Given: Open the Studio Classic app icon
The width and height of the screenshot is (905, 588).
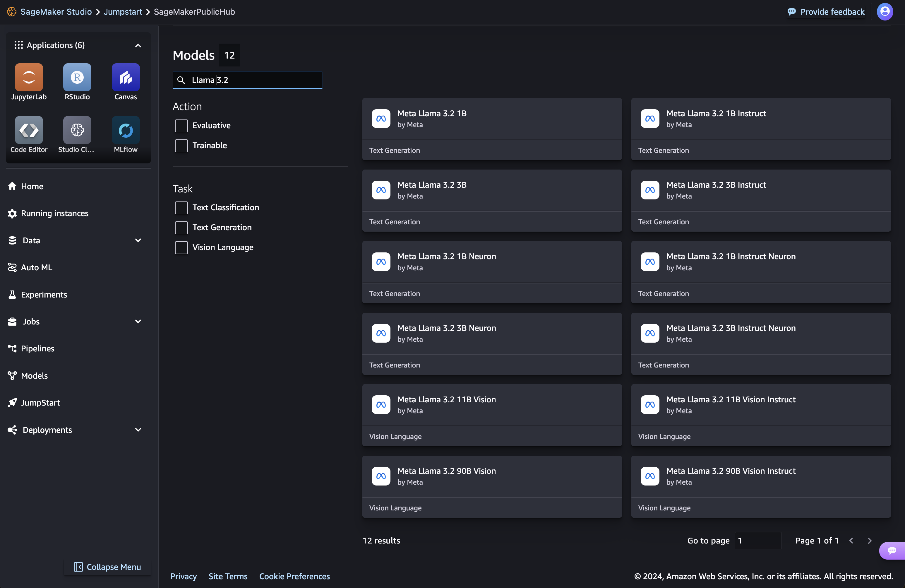Looking at the screenshot, I should click(77, 130).
